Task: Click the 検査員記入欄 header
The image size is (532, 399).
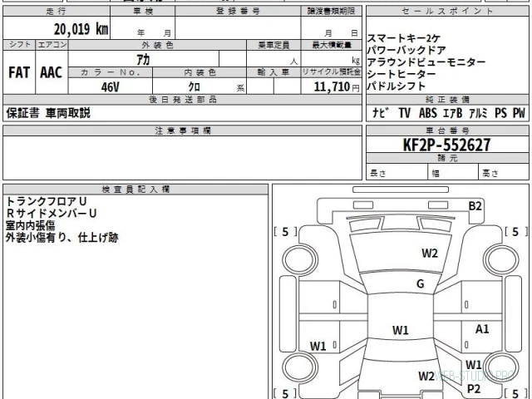Action: coord(135,190)
